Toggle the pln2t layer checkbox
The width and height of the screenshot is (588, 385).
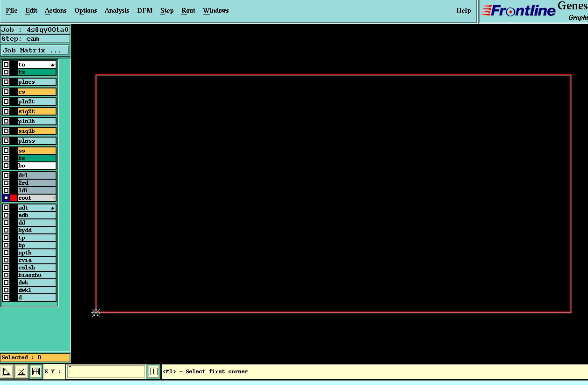pyautogui.click(x=6, y=102)
